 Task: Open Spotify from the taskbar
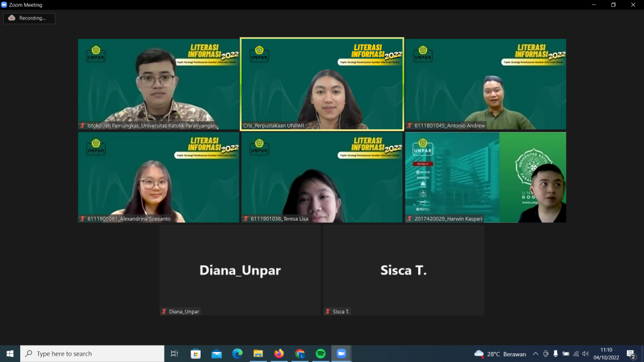pos(320,354)
